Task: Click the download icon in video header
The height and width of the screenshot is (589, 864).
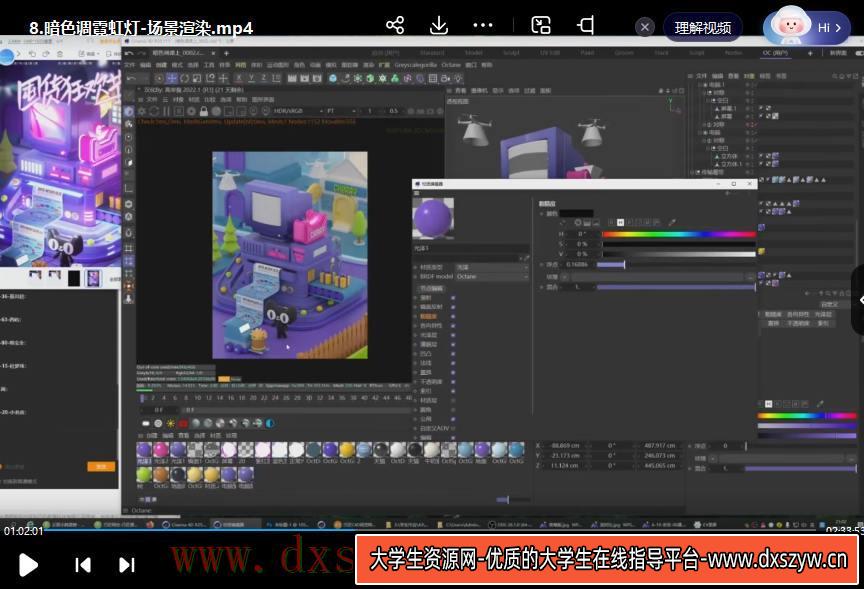Action: click(439, 25)
